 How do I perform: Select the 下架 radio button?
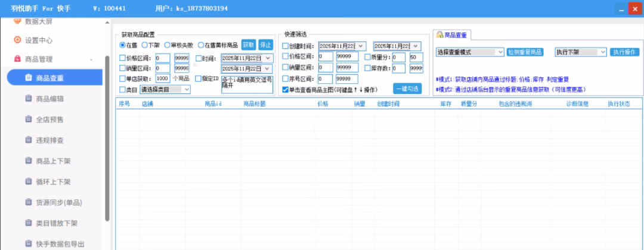coord(144,45)
